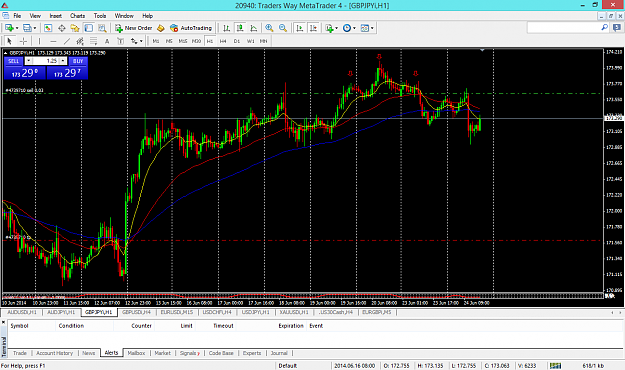Zoom out on the chart

pos(283,28)
